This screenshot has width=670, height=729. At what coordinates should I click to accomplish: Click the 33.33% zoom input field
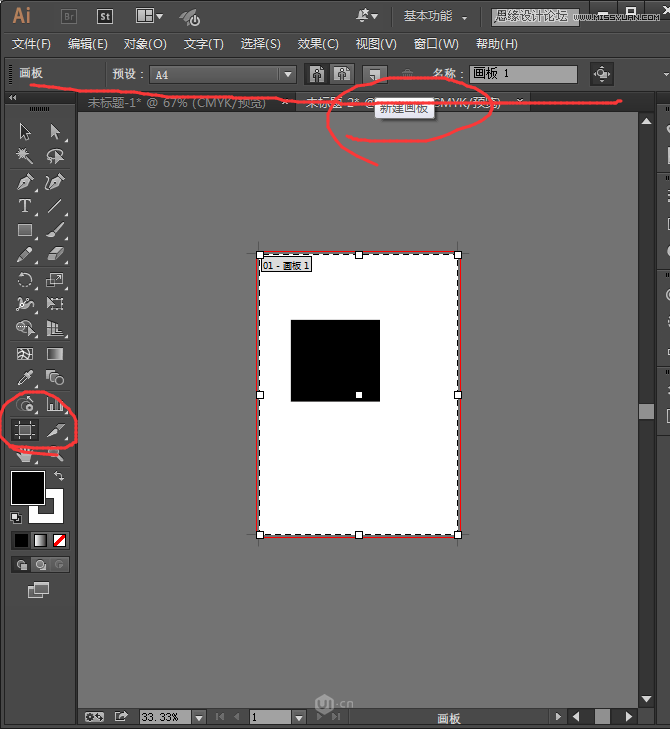165,717
